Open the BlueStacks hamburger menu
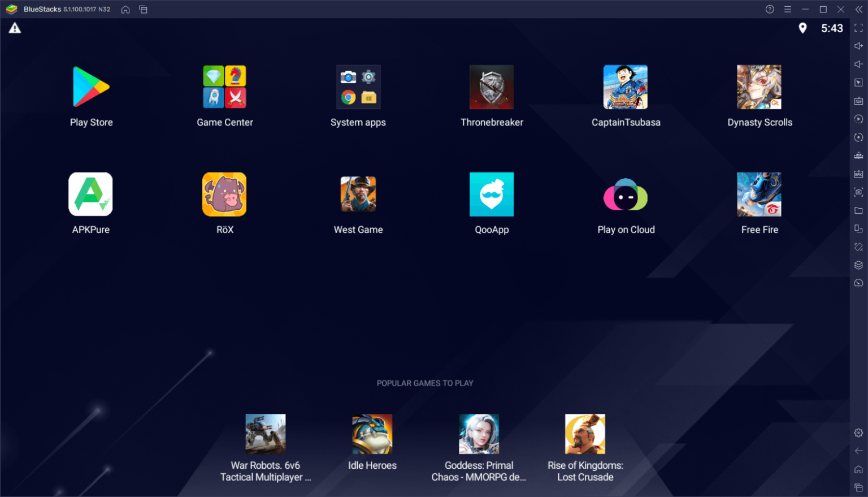This screenshot has width=868, height=497. (x=788, y=9)
